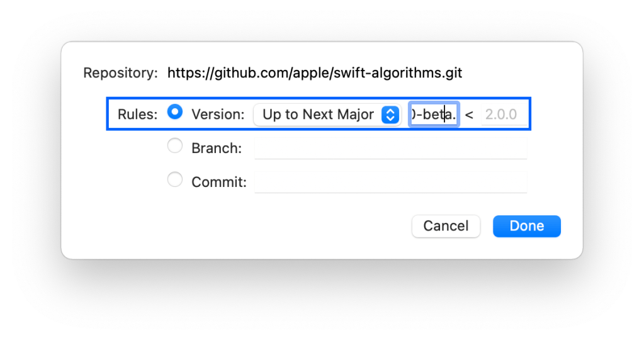Click the Repository label

coord(120,73)
